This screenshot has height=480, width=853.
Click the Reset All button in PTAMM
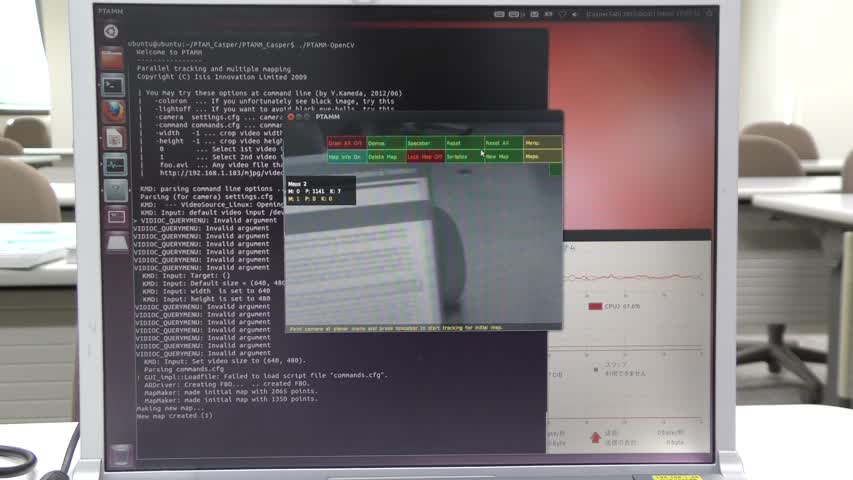(504, 143)
